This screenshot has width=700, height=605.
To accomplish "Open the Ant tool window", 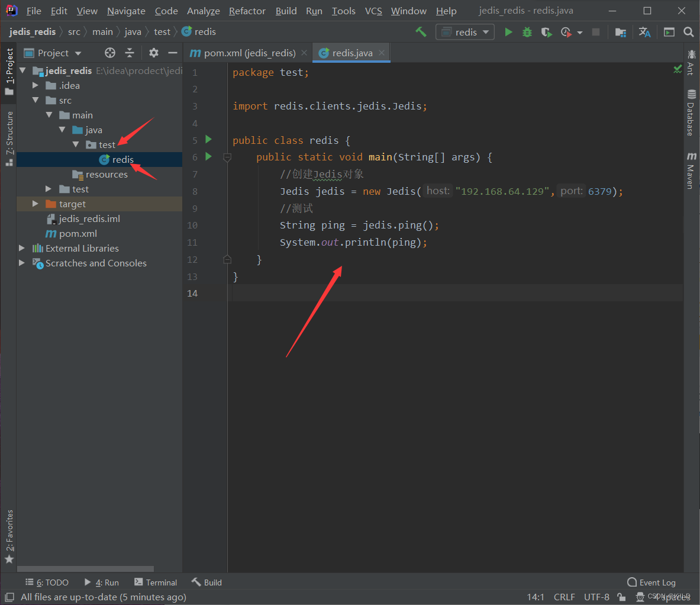I will point(691,63).
